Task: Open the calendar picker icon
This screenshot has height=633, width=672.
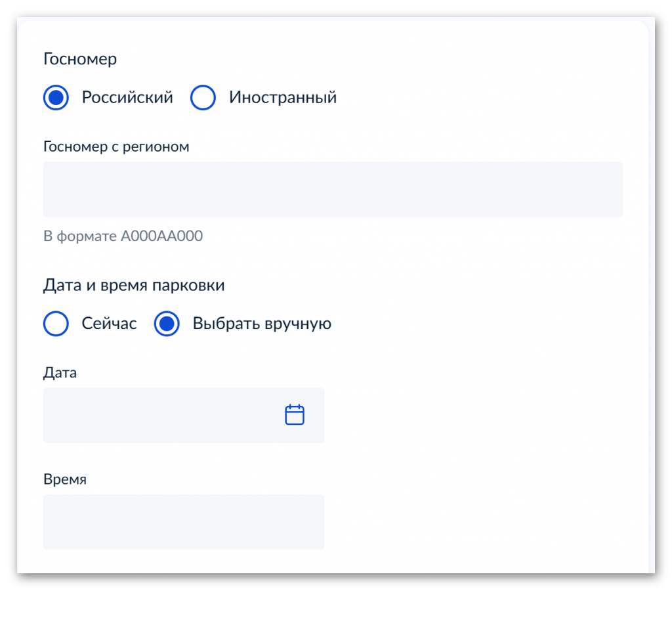Action: click(295, 415)
